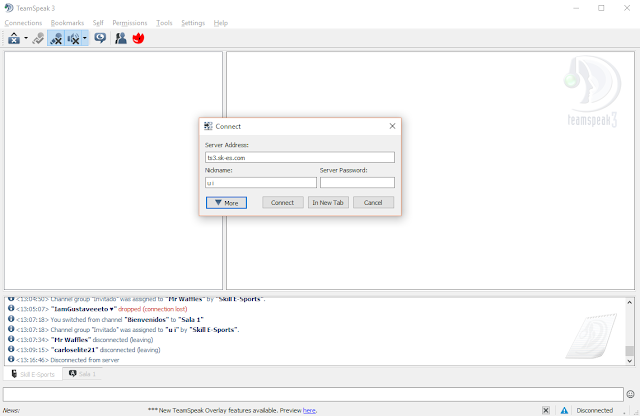Dismiss the news ticker with X icon
The height and width of the screenshot is (416, 640).
[546, 411]
